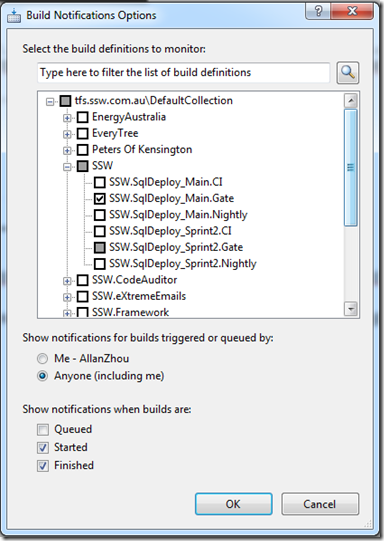Image resolution: width=384 pixels, height=541 pixels.
Task: Click the magnifier search icon button
Action: 348,72
